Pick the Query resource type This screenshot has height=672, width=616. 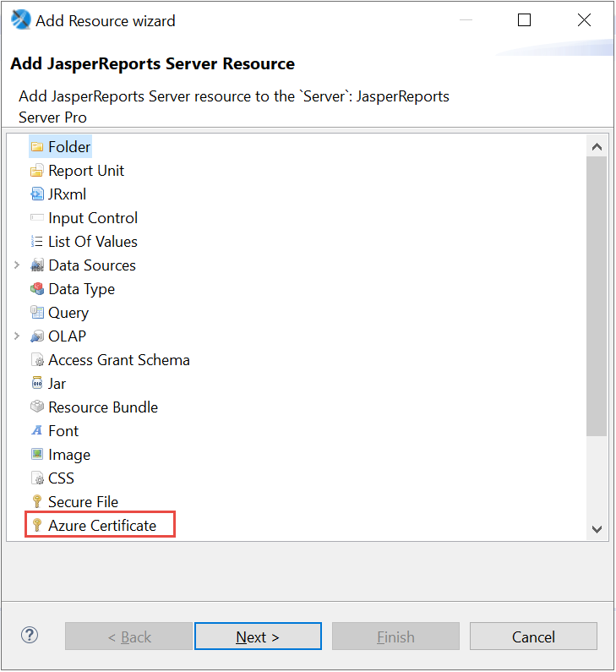tap(68, 313)
